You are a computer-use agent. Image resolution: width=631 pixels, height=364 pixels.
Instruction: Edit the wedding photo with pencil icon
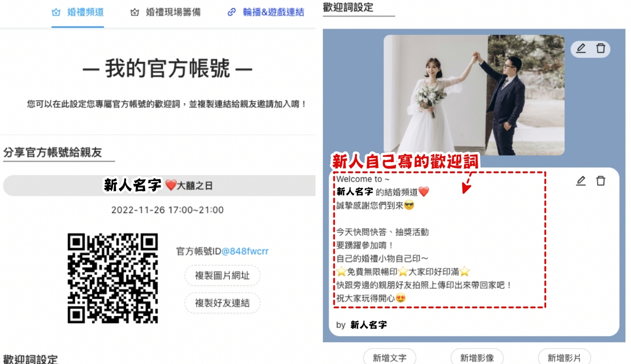pos(581,49)
